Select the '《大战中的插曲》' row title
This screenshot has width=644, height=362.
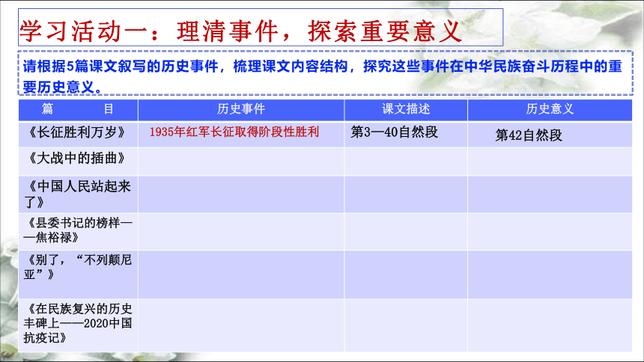tap(76, 158)
